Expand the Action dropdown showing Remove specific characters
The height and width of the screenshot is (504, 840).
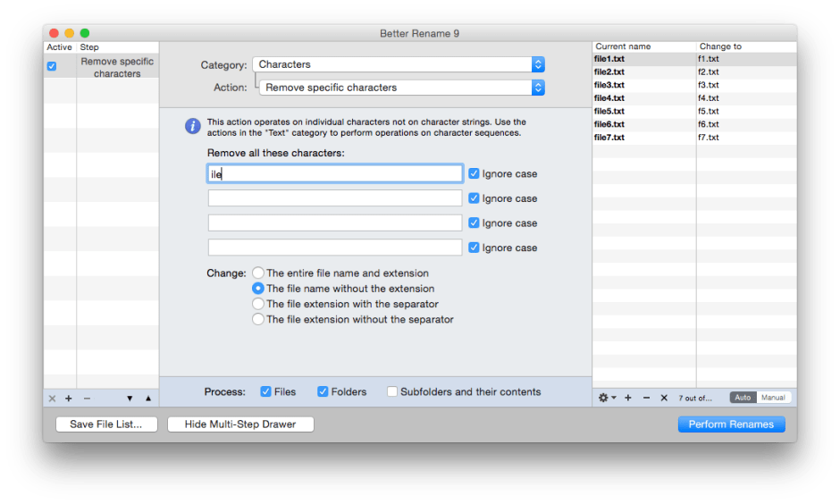click(402, 88)
